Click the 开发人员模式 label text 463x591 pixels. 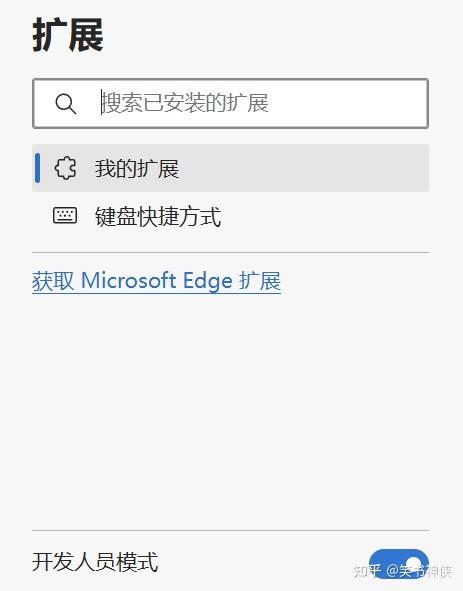click(x=95, y=562)
